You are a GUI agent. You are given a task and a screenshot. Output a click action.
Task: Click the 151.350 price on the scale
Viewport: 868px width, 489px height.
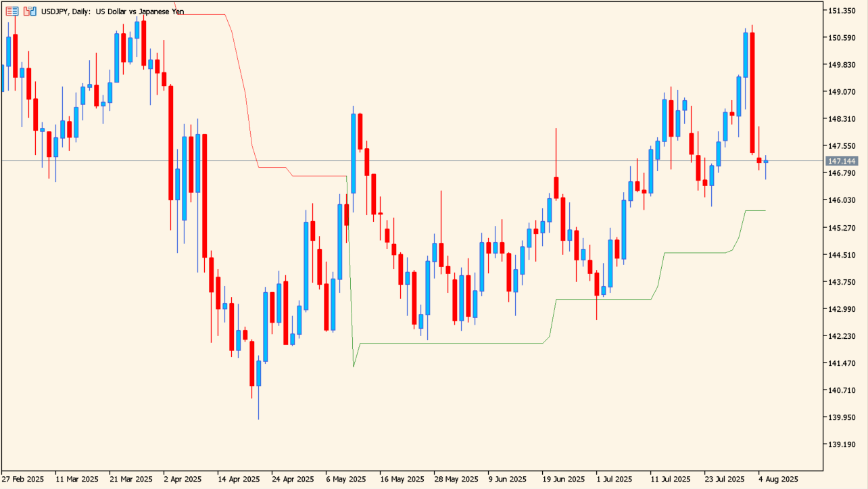842,11
